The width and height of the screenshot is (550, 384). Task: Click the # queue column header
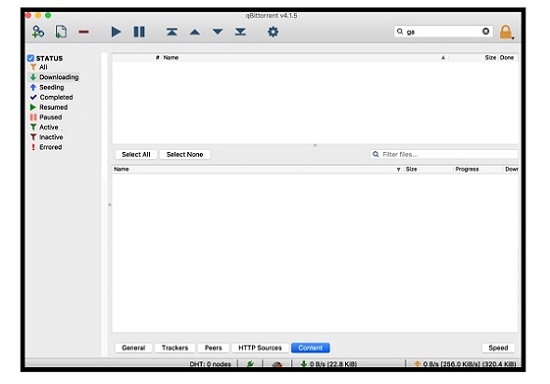pyautogui.click(x=157, y=58)
